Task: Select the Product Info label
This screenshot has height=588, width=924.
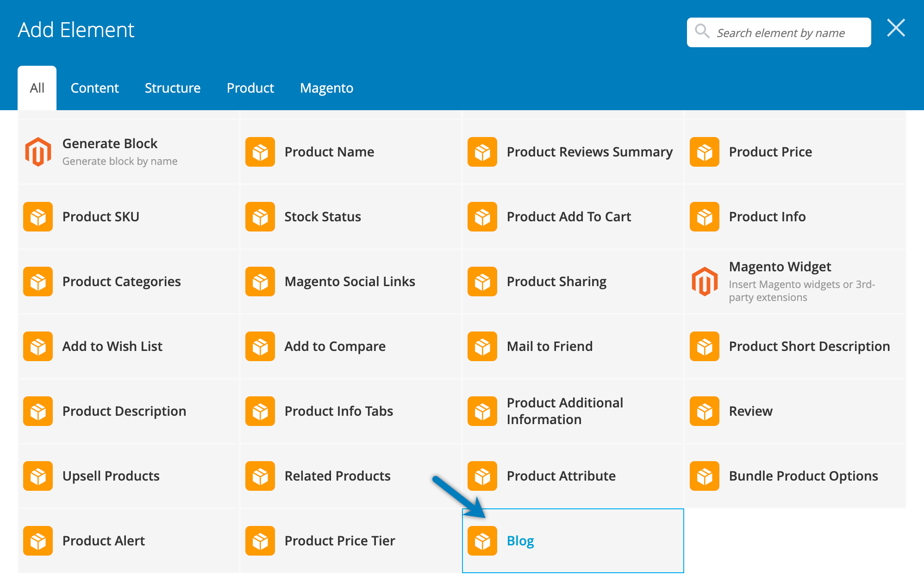Action: coord(767,217)
